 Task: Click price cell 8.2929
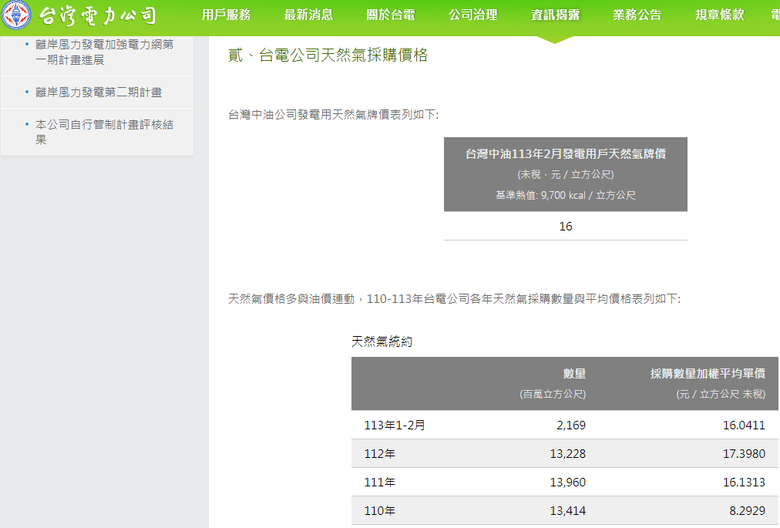pyautogui.click(x=747, y=511)
